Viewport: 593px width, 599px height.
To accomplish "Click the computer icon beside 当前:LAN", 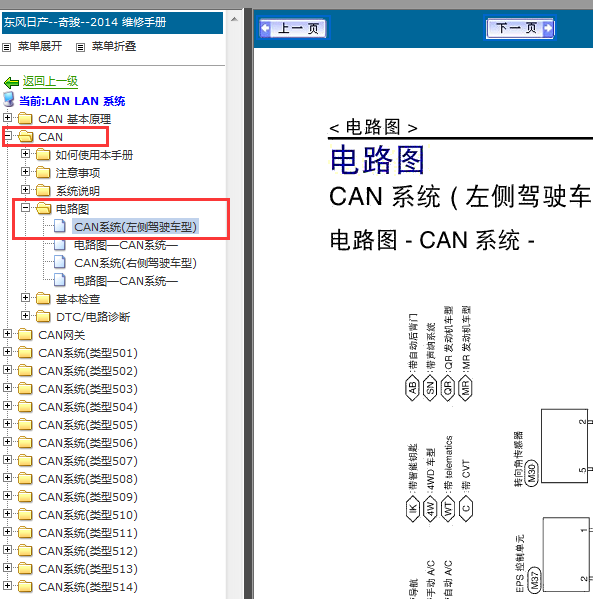I will point(9,99).
